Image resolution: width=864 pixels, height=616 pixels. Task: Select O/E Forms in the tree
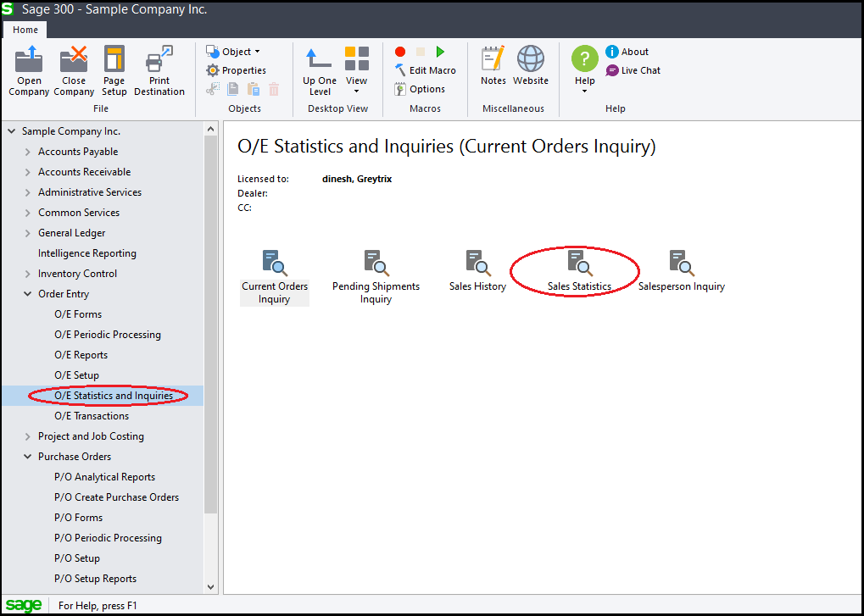tap(78, 314)
